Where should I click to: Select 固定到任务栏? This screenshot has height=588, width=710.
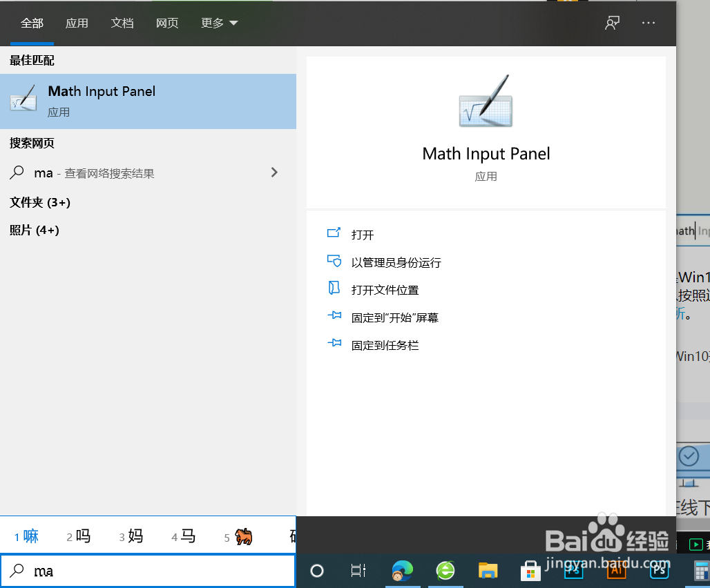[385, 346]
